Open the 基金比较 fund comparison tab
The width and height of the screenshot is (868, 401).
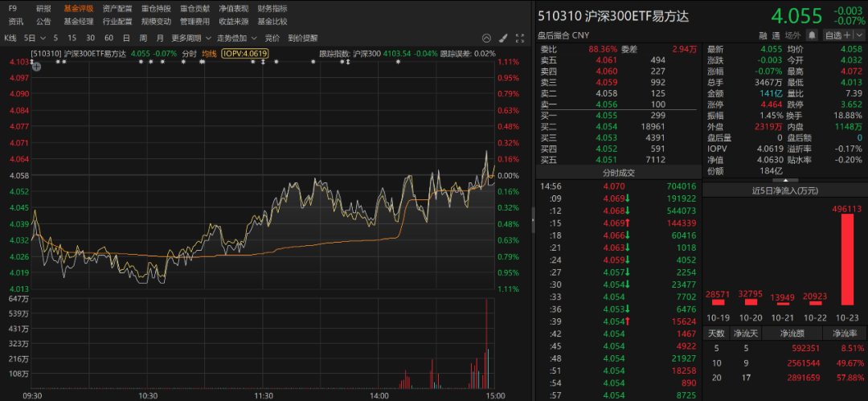(272, 22)
